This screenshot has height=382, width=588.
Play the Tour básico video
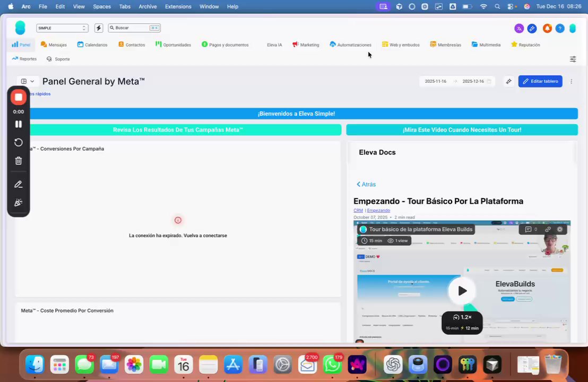462,291
